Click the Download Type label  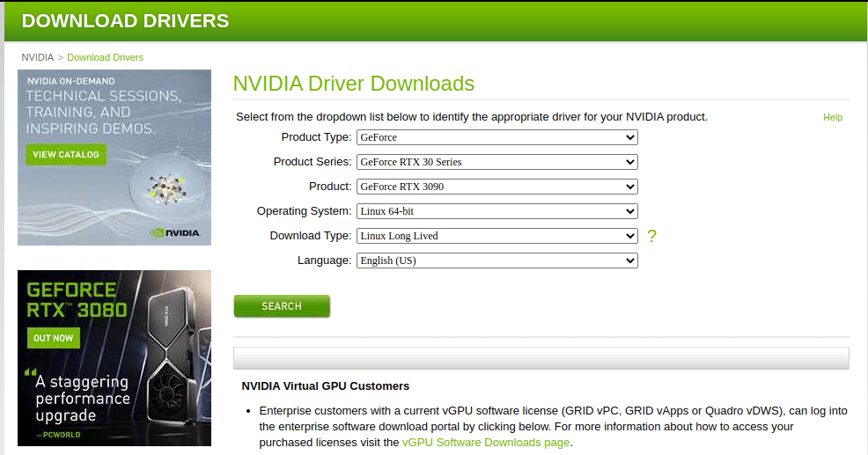311,236
